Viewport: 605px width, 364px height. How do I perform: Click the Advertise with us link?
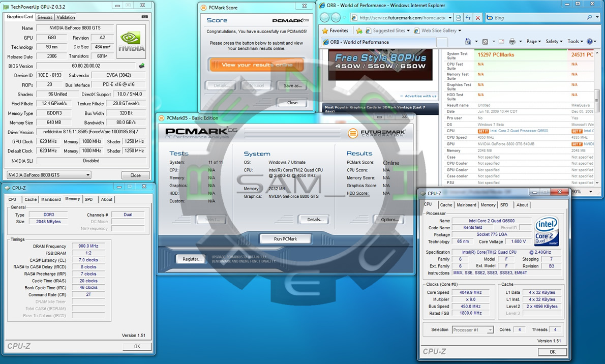420,96
